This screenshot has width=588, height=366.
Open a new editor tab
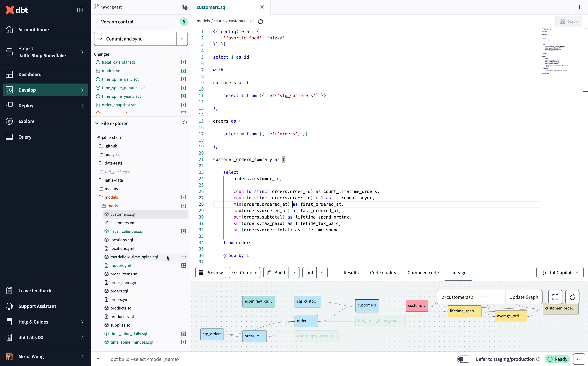tap(579, 7)
